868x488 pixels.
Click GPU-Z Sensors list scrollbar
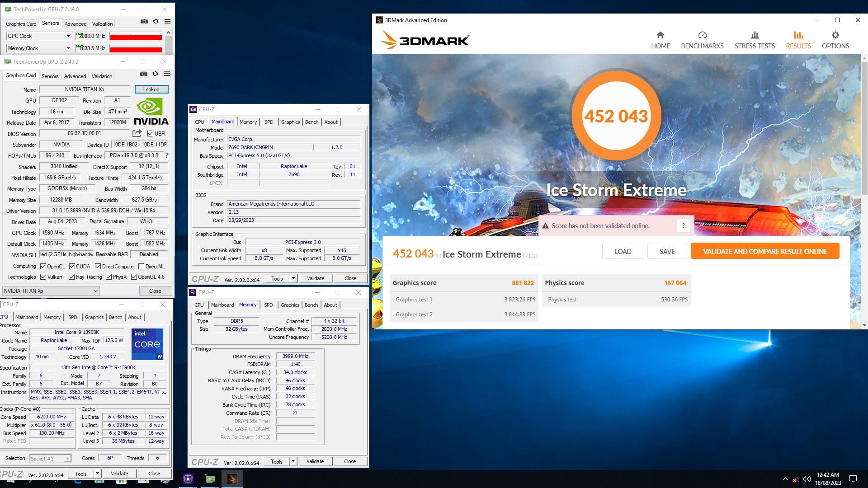(168, 42)
